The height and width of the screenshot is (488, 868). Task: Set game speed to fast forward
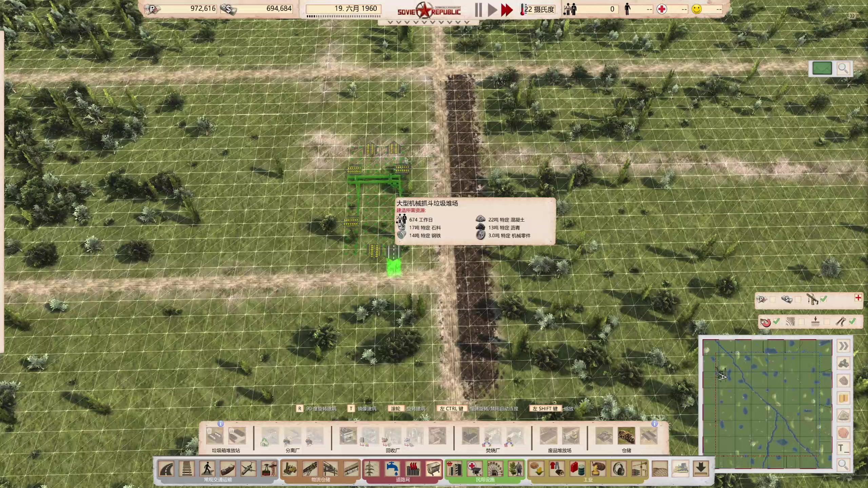507,10
